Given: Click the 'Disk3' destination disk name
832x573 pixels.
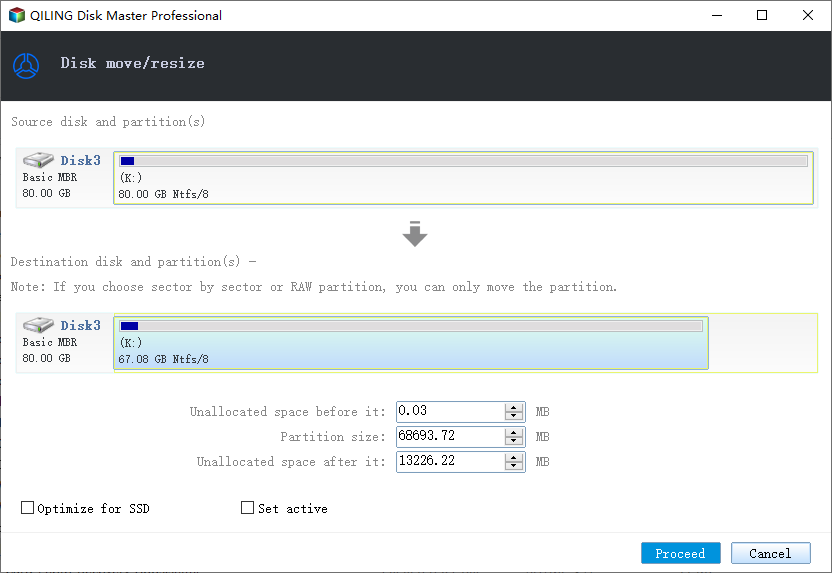Looking at the screenshot, I should coord(80,325).
